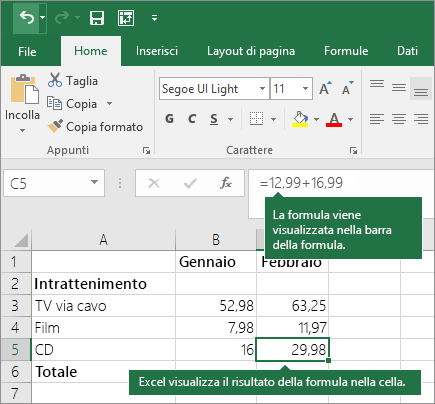
Task: Confirm formula entry with checkmark icon
Action: (190, 183)
